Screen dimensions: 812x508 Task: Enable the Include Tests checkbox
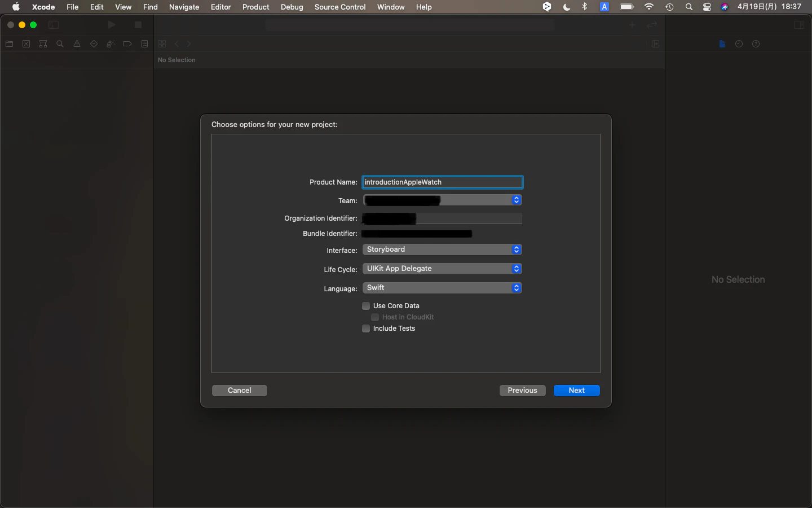pos(366,329)
